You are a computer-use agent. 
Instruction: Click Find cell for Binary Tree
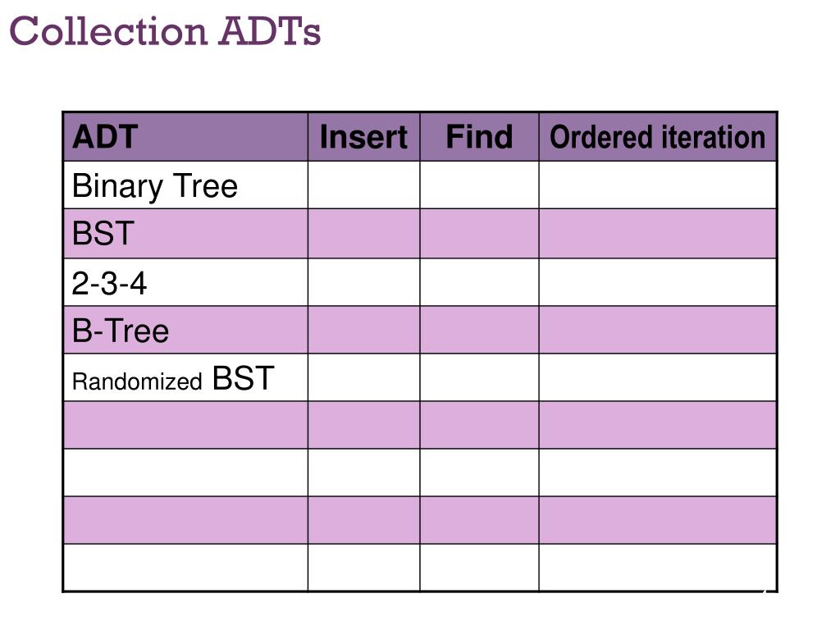point(479,185)
